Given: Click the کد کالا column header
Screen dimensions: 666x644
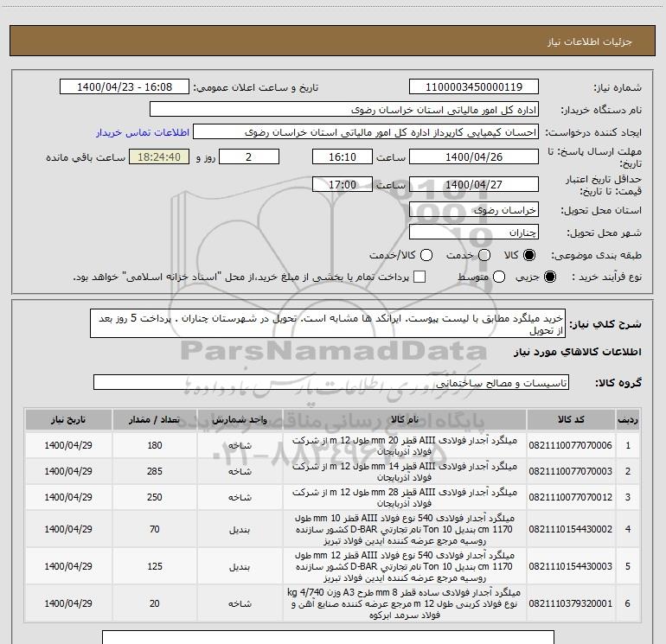Looking at the screenshot, I should pyautogui.click(x=571, y=420).
